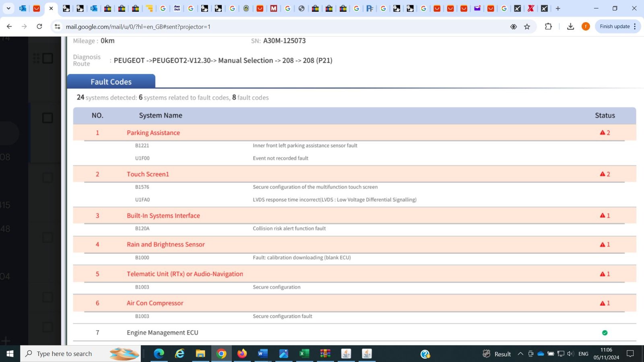The height and width of the screenshot is (362, 644).
Task: Switch to the red M favicon tab
Action: (x=274, y=8)
